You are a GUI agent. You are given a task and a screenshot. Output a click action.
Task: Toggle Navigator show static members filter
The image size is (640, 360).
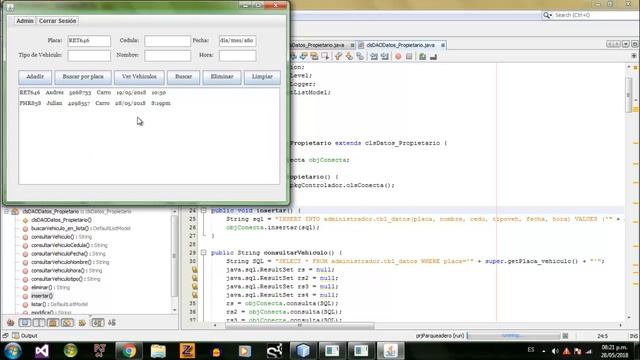[x=39, y=323]
